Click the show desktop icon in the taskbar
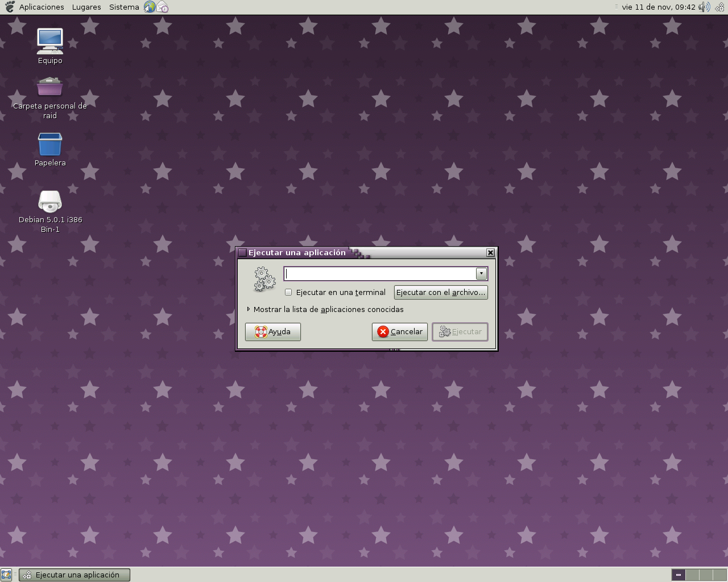The image size is (728, 582). click(x=7, y=575)
